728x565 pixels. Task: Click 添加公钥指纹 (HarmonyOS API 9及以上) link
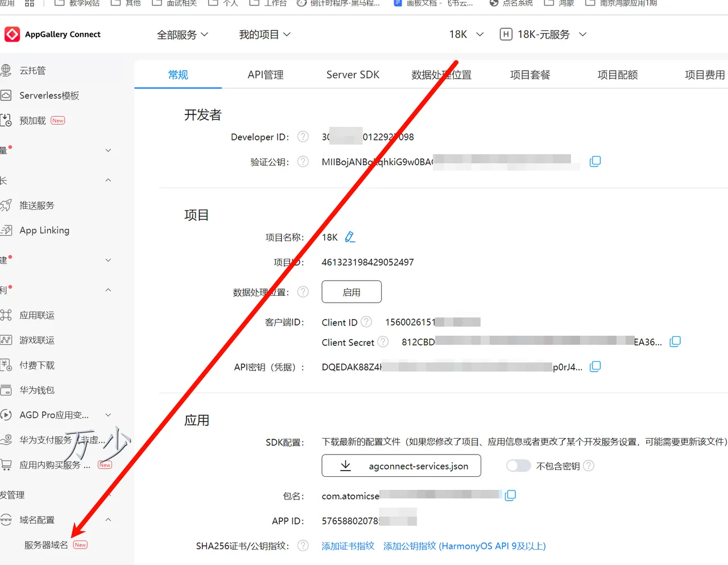[x=465, y=546]
